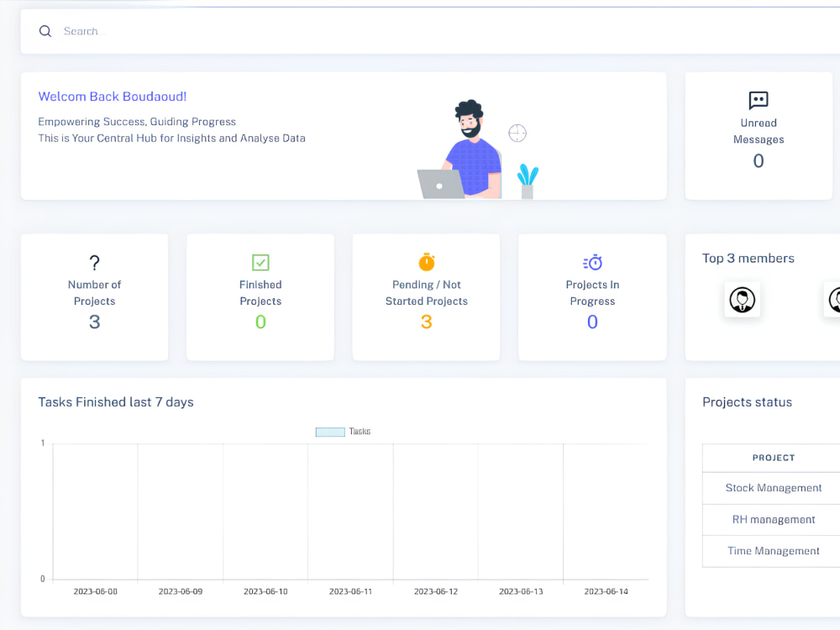Click the PROJECT column header
The width and height of the screenshot is (840, 630).
[x=774, y=458]
